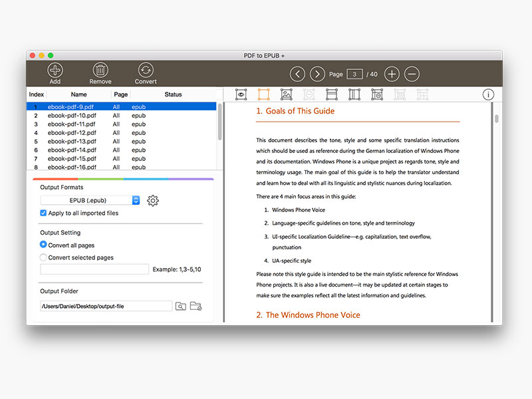532x399 pixels.
Task: Start conversion with the Convert icon
Action: [x=146, y=70]
